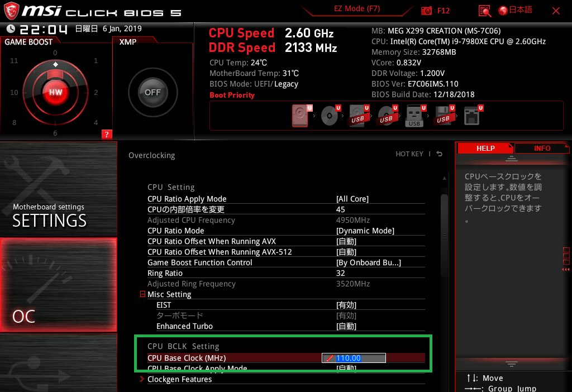Image resolution: width=572 pixels, height=392 pixels.
Task: Click the clock icon beside 22:04
Action: 11,29
